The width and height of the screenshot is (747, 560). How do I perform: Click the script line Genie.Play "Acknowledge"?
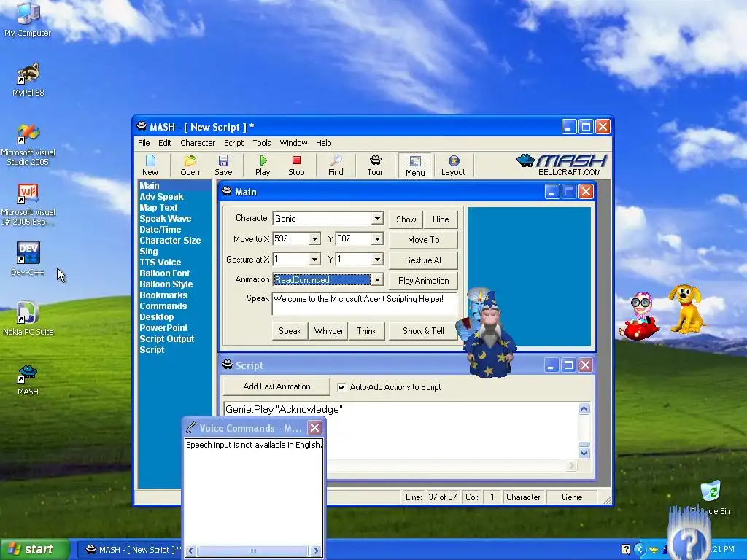point(284,410)
